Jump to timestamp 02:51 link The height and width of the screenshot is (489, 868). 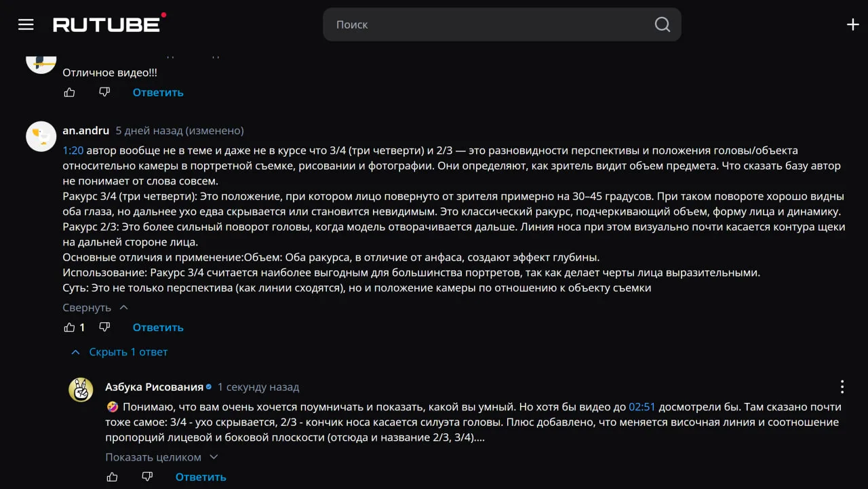[642, 407]
